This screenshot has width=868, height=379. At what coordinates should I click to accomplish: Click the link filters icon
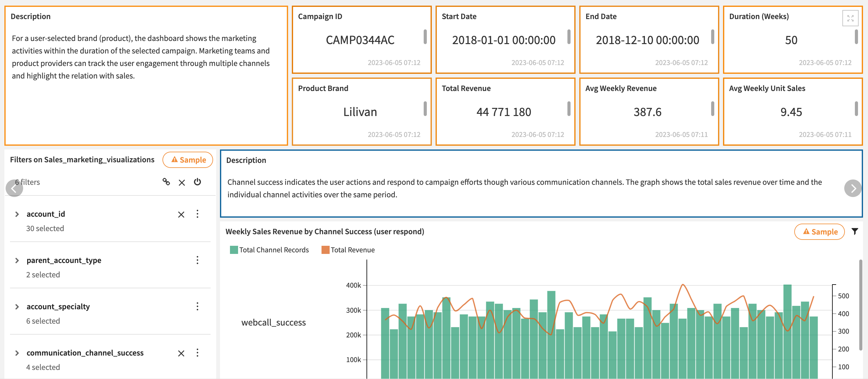click(166, 182)
